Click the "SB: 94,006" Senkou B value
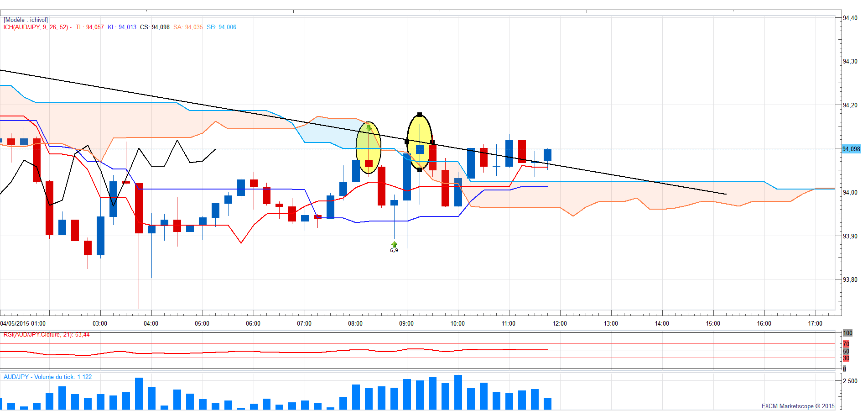This screenshot has height=411, width=868. point(221,27)
